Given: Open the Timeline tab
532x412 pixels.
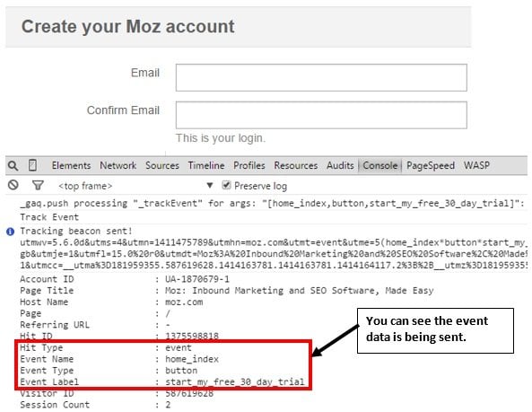Looking at the screenshot, I should [x=206, y=166].
